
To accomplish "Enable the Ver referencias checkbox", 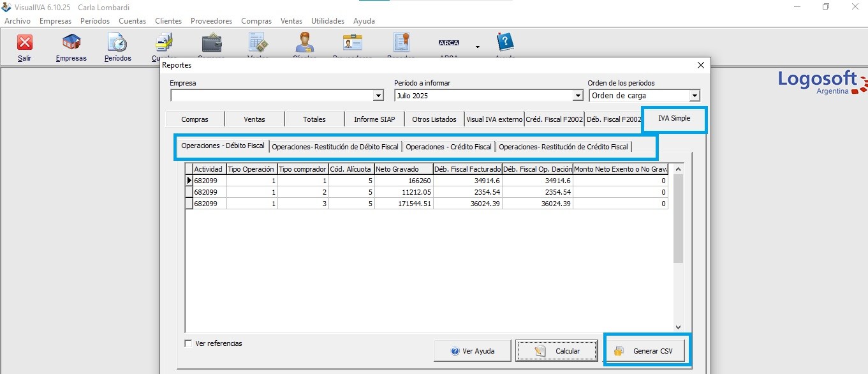I will [x=188, y=343].
